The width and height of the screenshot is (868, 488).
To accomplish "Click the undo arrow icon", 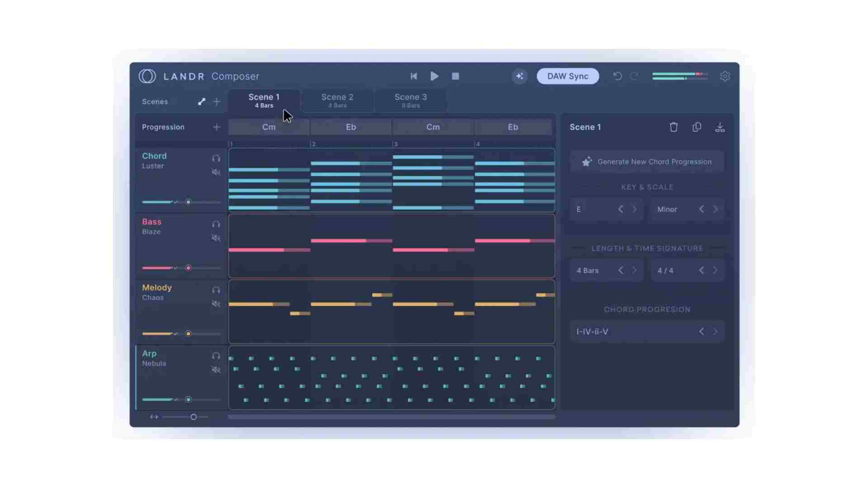I will [x=617, y=76].
